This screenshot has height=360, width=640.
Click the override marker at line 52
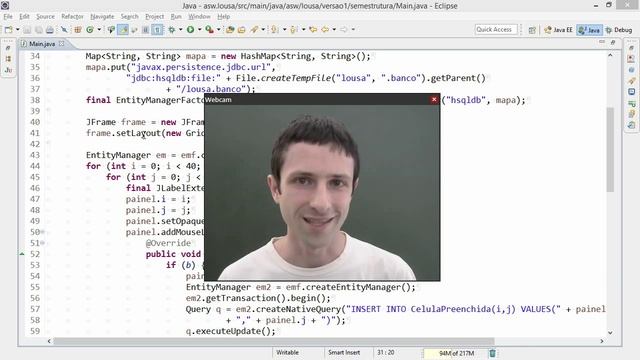pos(22,254)
